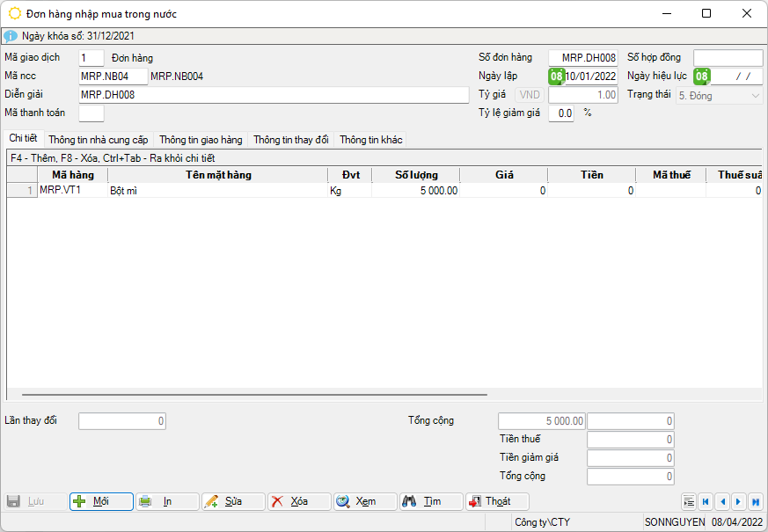768x532 pixels.
Task: Switch to Thông tin nhà cung cấp tab
Action: tap(99, 140)
